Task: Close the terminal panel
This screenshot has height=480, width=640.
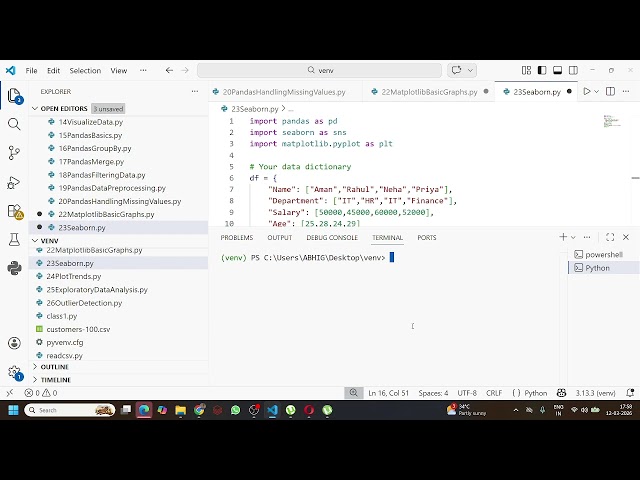Action: 626,237
